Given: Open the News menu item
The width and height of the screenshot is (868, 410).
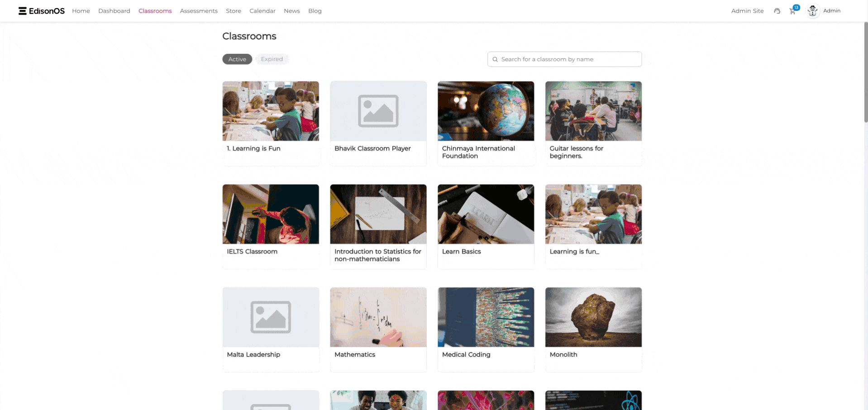Looking at the screenshot, I should pos(292,11).
